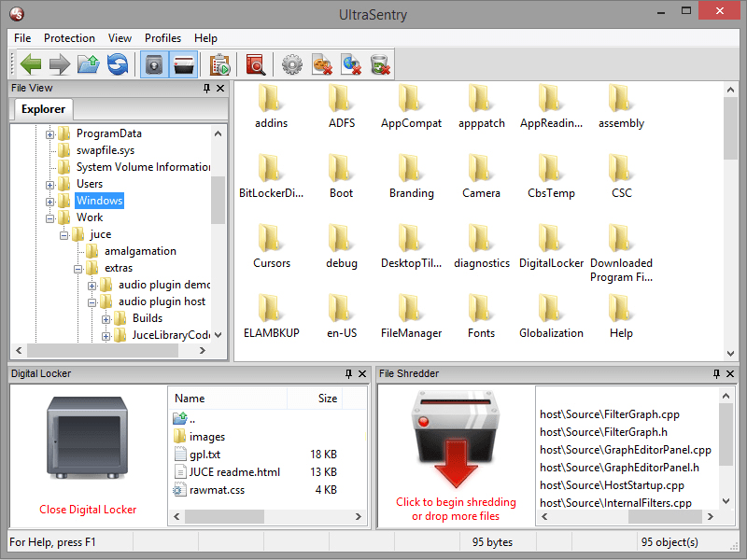Close the Digital Locker panel with X
This screenshot has width=747, height=560.
(x=362, y=374)
